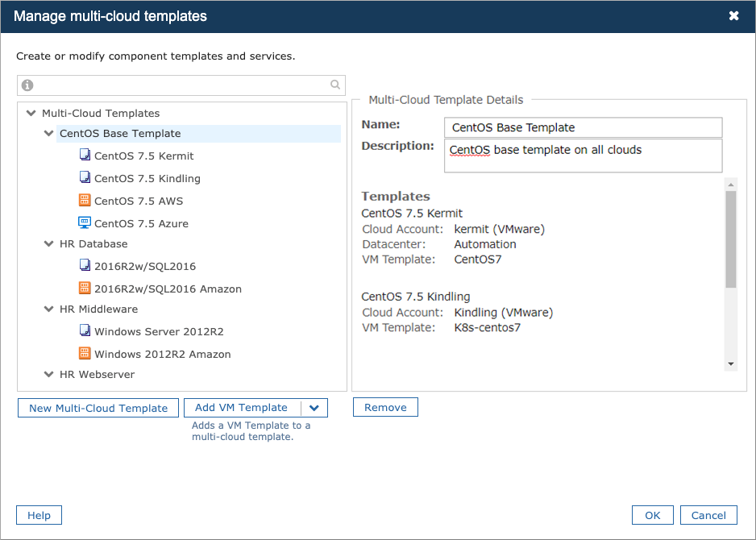
Task: Click the info icon in the search box
Action: click(x=27, y=85)
